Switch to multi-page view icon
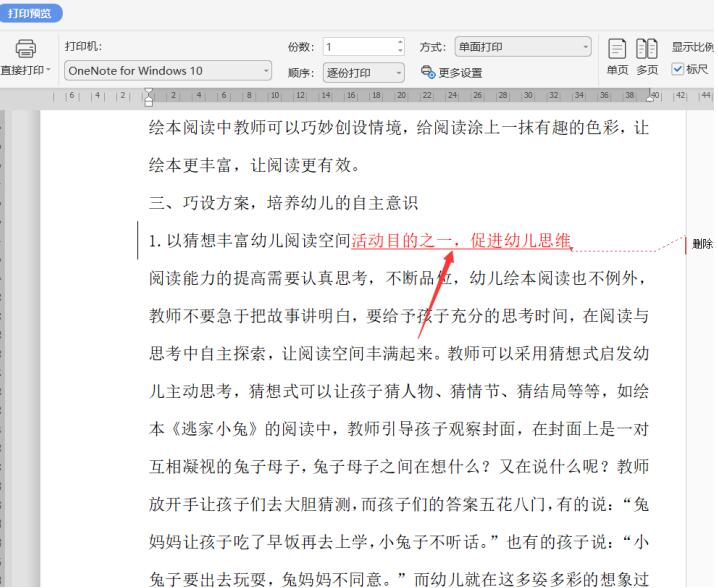 [x=647, y=49]
